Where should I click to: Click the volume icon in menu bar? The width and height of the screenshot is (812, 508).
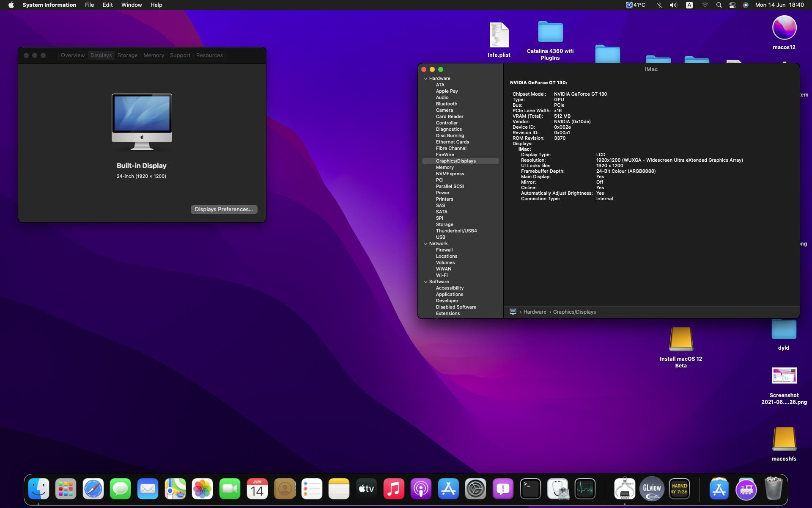(673, 5)
